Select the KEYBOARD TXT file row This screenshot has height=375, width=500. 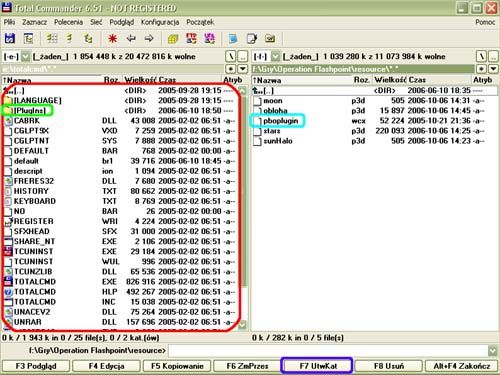coord(120,201)
